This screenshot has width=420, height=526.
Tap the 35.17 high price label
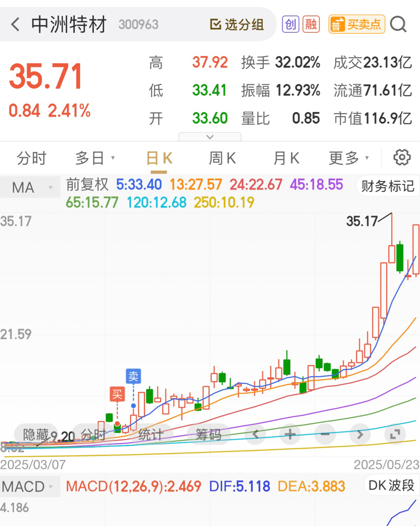pyautogui.click(x=362, y=221)
